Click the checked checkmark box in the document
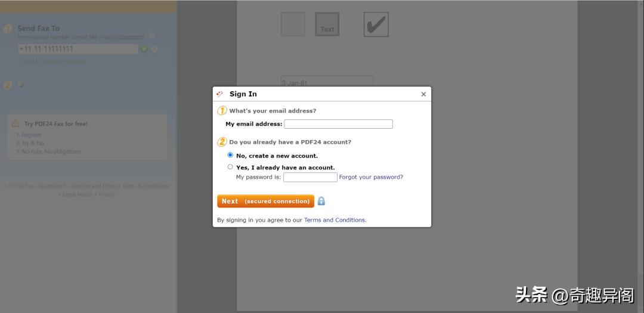 [x=376, y=24]
